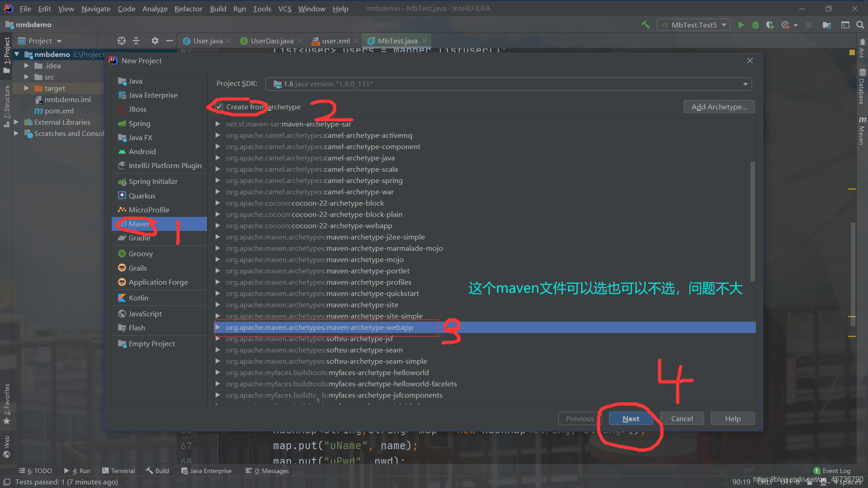Start debugging with the bug icon
This screenshot has width=868, height=488.
coord(755,25)
